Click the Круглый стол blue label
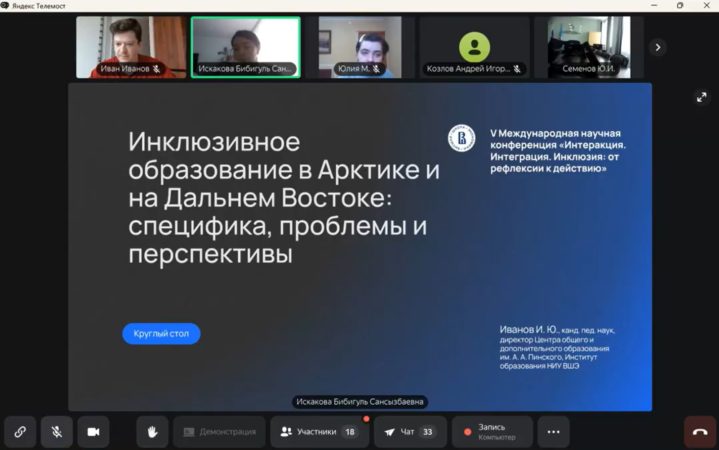 (161, 333)
